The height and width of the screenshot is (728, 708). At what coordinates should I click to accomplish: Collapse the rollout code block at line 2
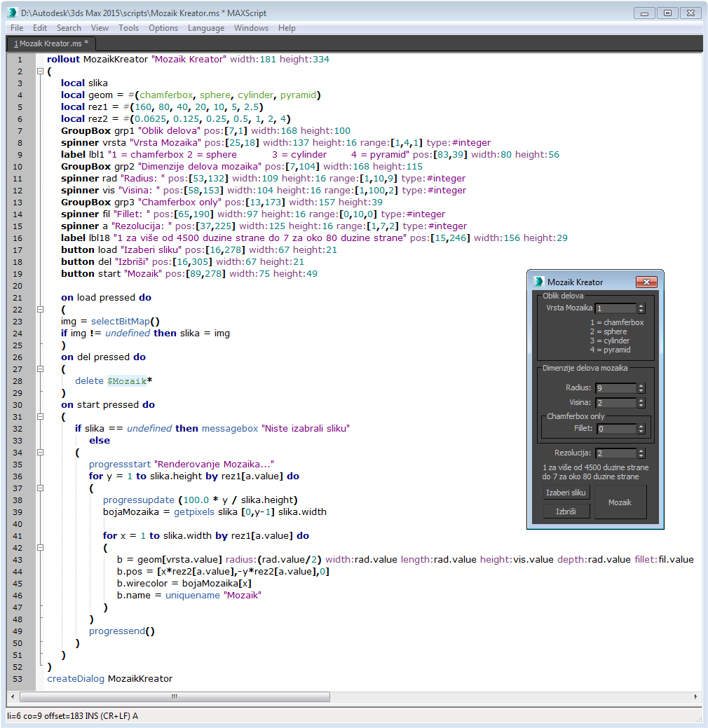pos(40,71)
